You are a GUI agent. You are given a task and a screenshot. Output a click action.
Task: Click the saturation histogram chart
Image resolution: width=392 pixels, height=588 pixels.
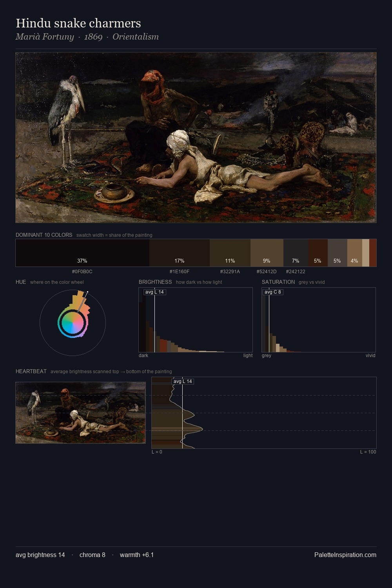pos(319,320)
